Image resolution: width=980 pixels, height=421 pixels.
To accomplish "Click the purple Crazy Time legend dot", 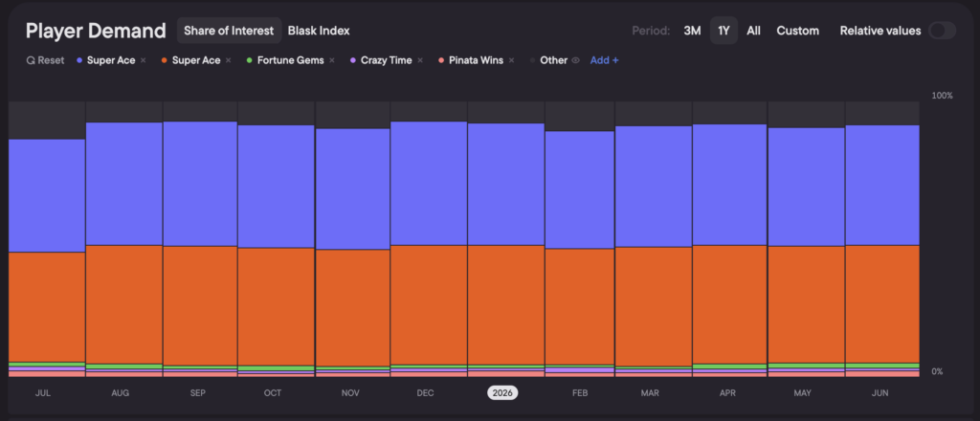I will point(353,60).
